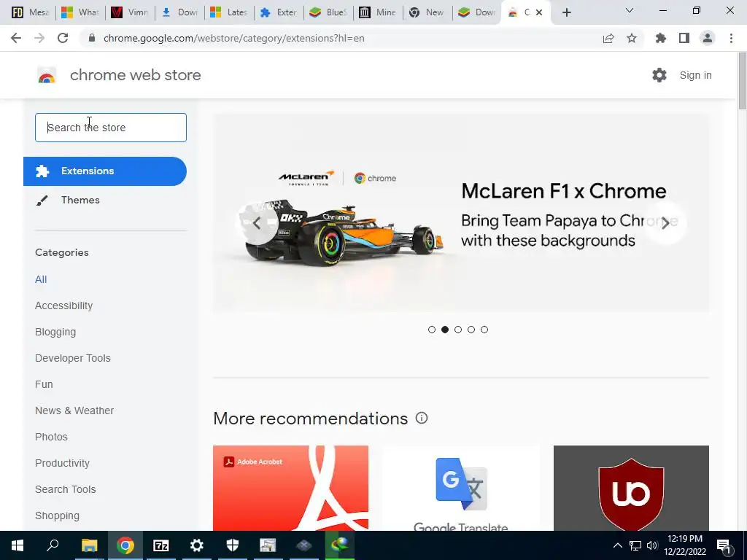The image size is (747, 560).
Task: Open the McLaren F1 x Chrome banner
Action: point(461,214)
